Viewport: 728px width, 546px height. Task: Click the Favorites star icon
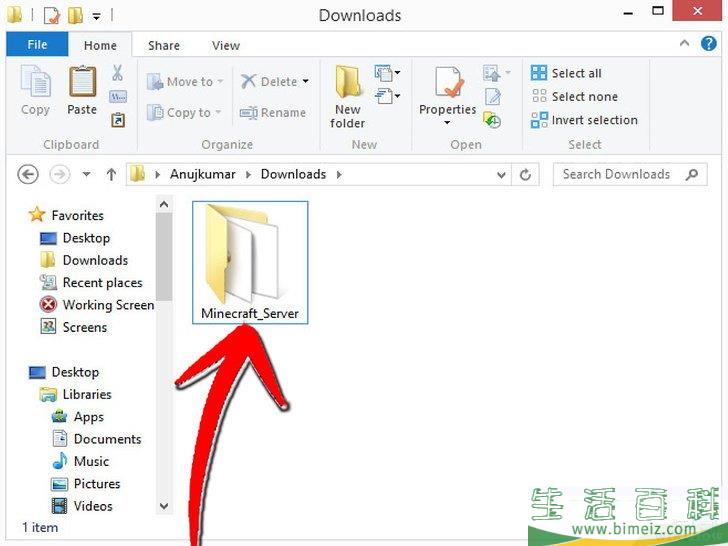click(x=37, y=214)
